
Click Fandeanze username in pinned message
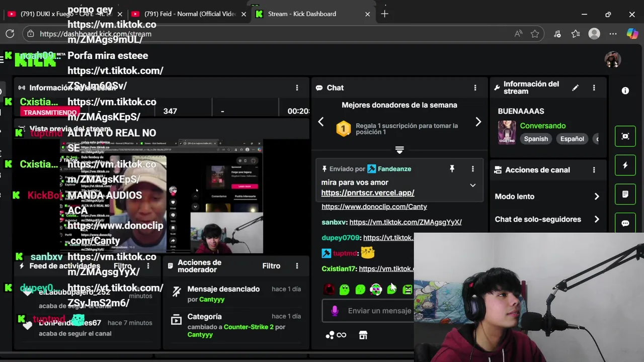394,169
